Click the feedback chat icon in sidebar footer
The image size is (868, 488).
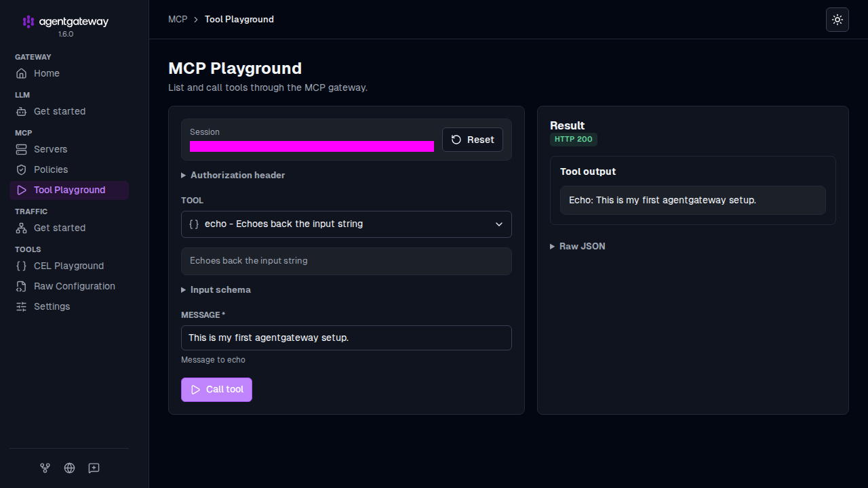pos(94,468)
